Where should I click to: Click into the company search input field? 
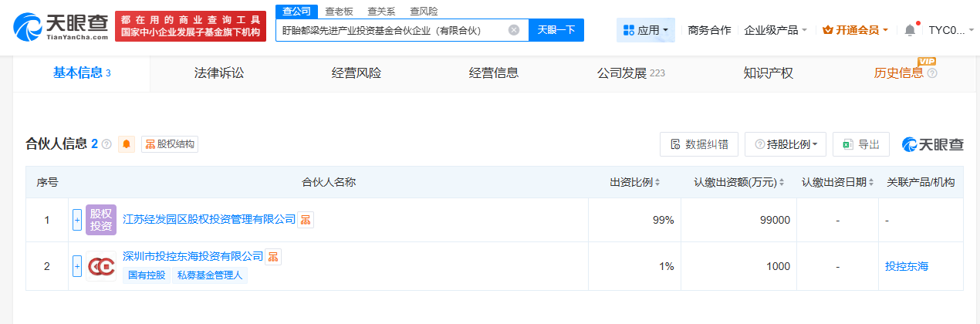(x=390, y=30)
